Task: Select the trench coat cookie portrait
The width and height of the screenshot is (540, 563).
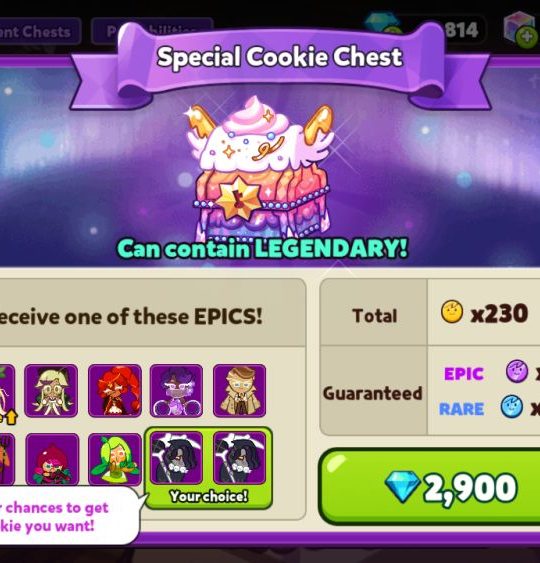Action: (239, 391)
